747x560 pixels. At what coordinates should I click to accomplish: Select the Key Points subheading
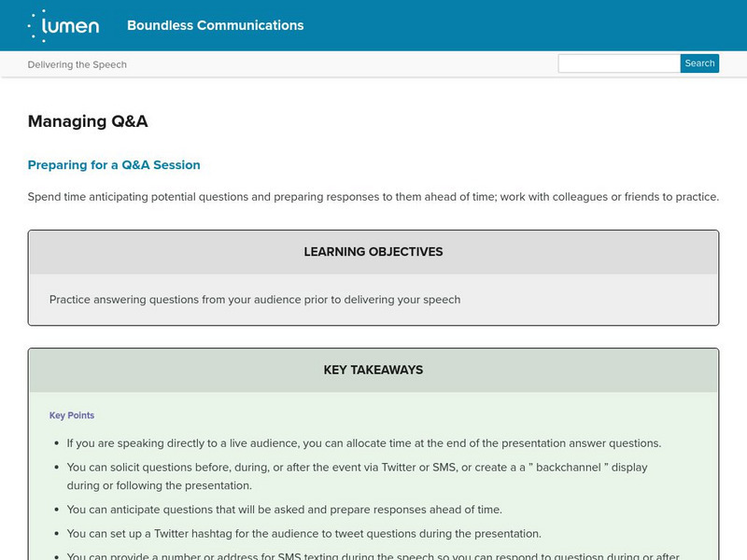72,415
